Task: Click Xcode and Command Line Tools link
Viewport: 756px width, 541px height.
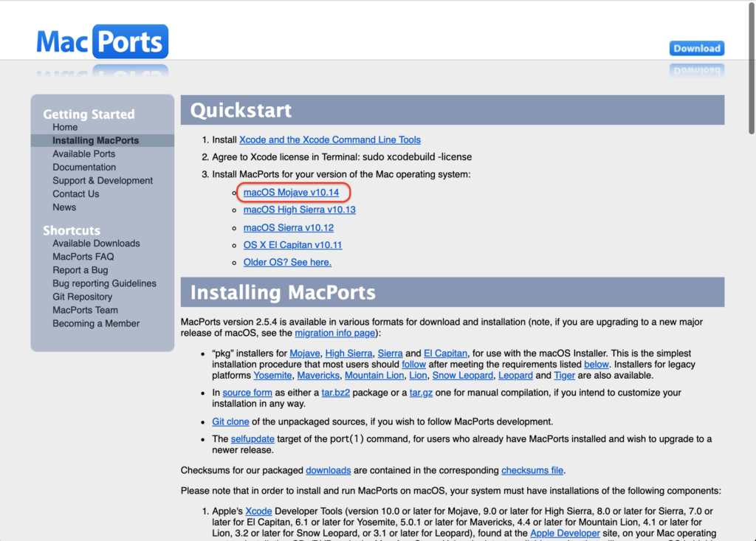Action: (x=330, y=139)
